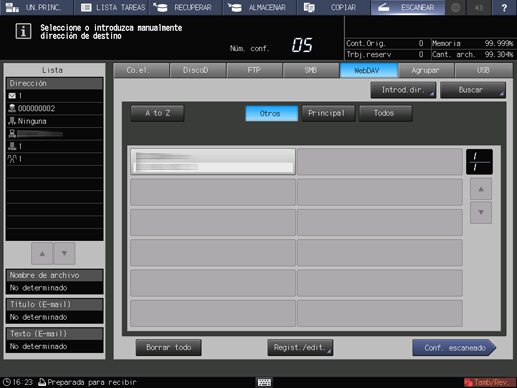Switch to the SMB tab

tap(311, 70)
